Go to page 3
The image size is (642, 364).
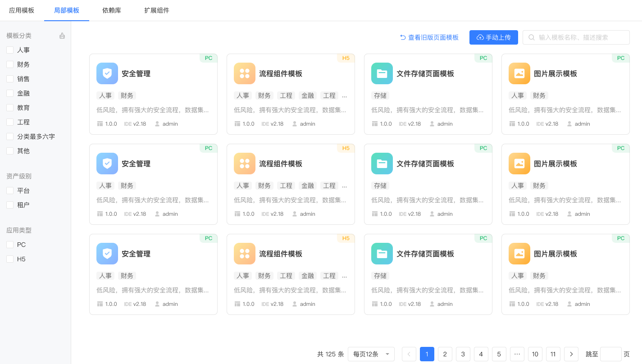(x=463, y=354)
